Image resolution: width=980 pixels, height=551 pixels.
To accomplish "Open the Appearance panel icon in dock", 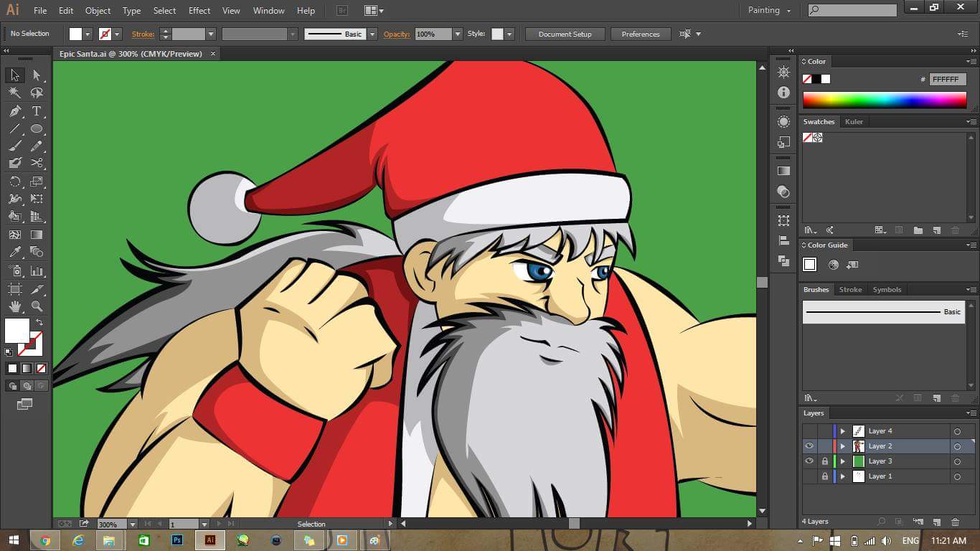I will [x=783, y=121].
